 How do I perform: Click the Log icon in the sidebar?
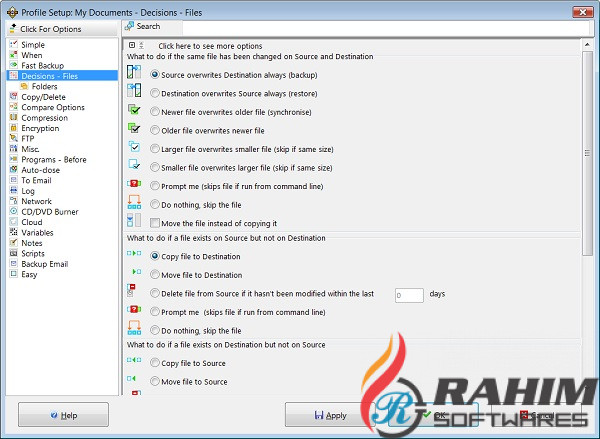14,190
